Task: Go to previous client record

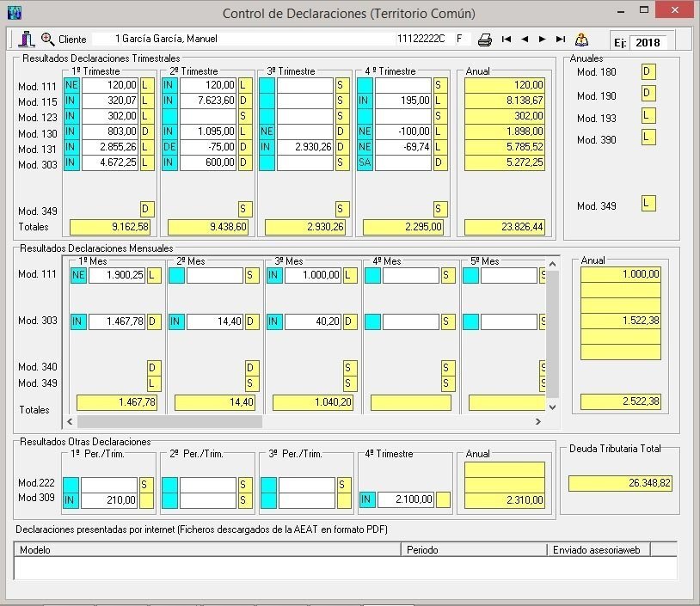Action: 525,40
